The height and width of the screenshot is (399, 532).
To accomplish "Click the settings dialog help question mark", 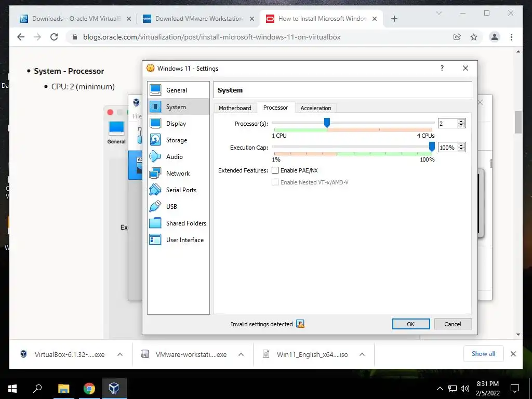I will pyautogui.click(x=442, y=68).
